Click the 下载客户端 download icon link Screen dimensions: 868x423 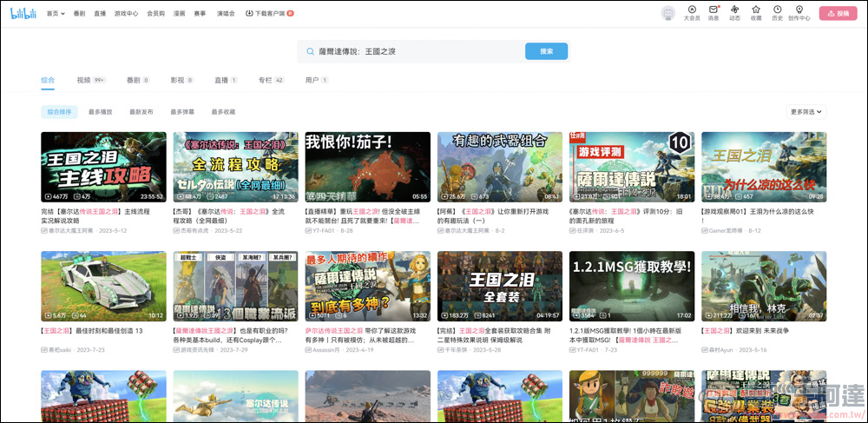[269, 13]
